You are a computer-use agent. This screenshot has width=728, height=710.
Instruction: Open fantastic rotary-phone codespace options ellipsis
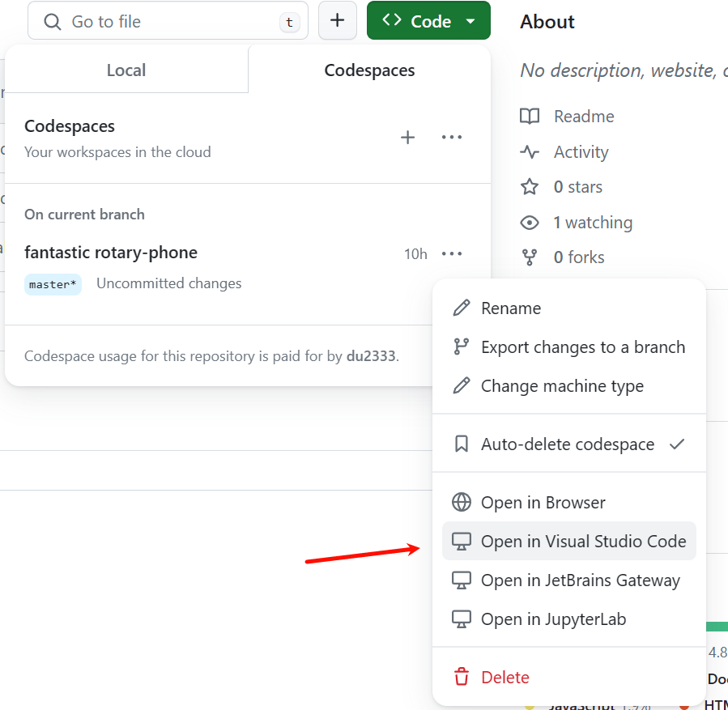pyautogui.click(x=452, y=254)
